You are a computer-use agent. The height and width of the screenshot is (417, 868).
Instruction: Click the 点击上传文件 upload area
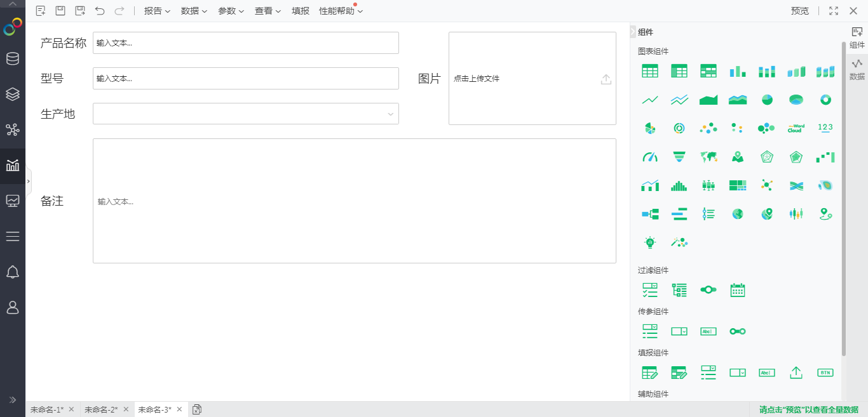tap(532, 79)
